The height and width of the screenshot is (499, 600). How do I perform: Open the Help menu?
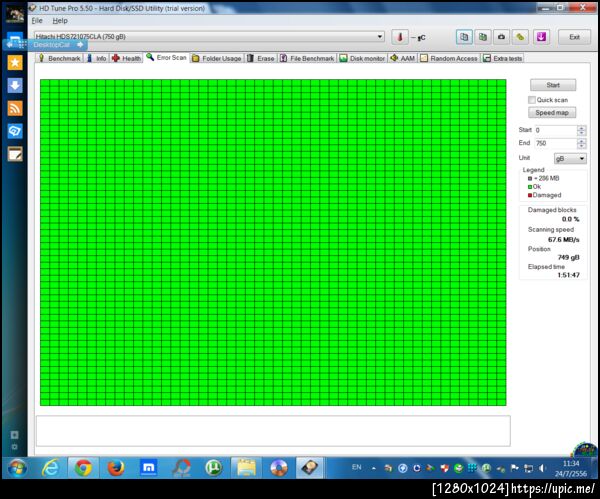[60, 21]
